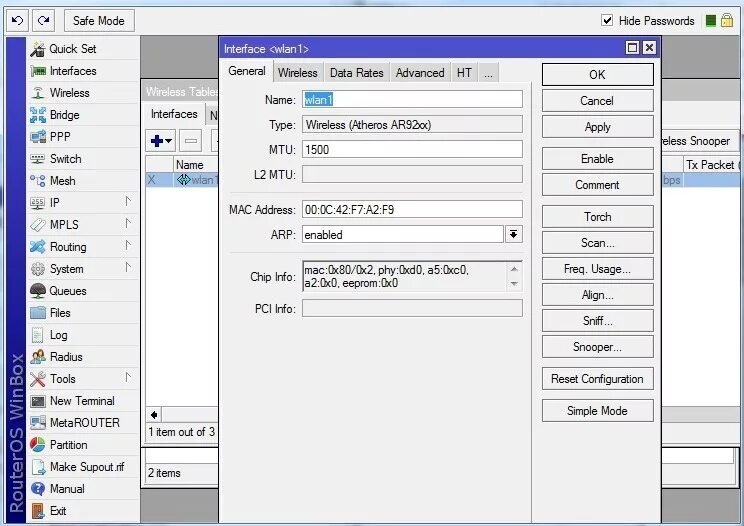Switch to the Advanced tab
Image resolution: width=744 pixels, height=526 pixels.
click(420, 73)
